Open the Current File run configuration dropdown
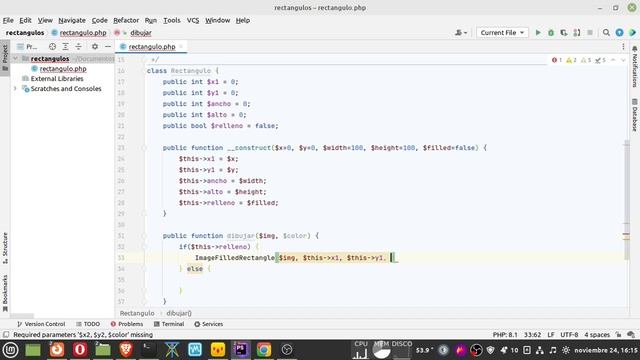Viewport: 640px width, 360px height. [x=502, y=33]
